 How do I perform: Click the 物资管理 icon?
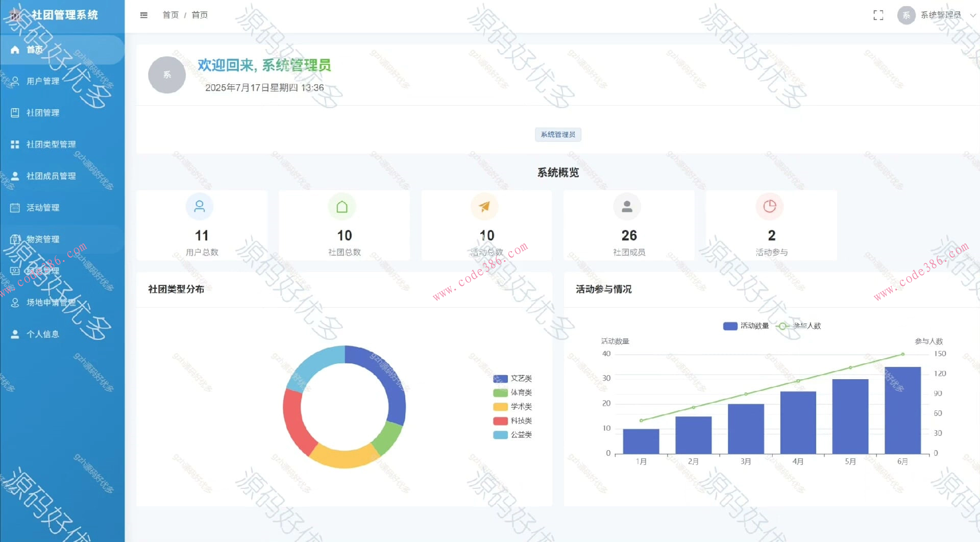point(15,239)
